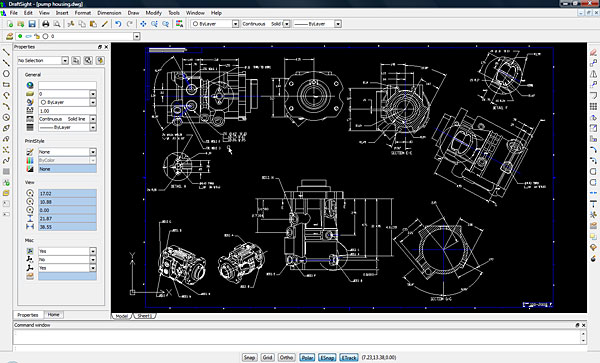The width and height of the screenshot is (600, 363).
Task: Click the Undo arrow icon
Action: coord(118,24)
